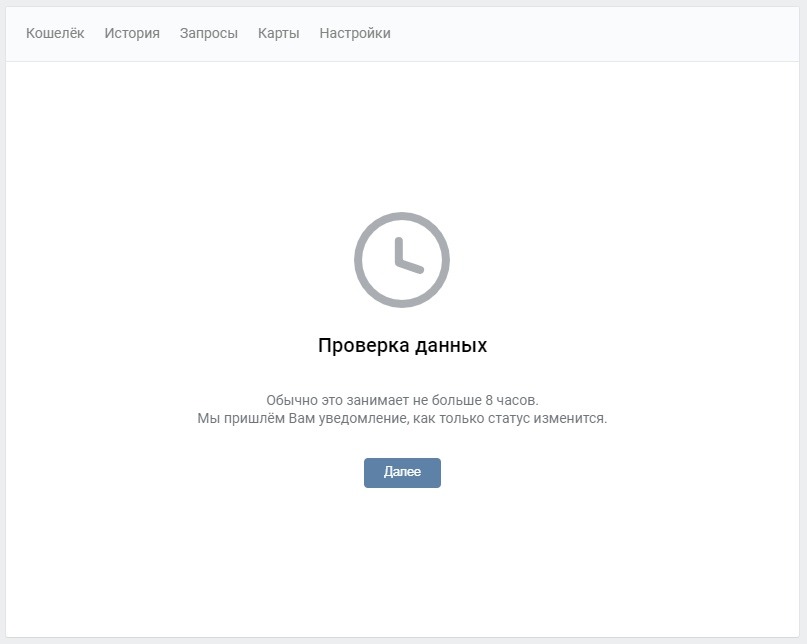This screenshot has width=807, height=644.
Task: Click the center of the clock hands
Action: pos(399,262)
